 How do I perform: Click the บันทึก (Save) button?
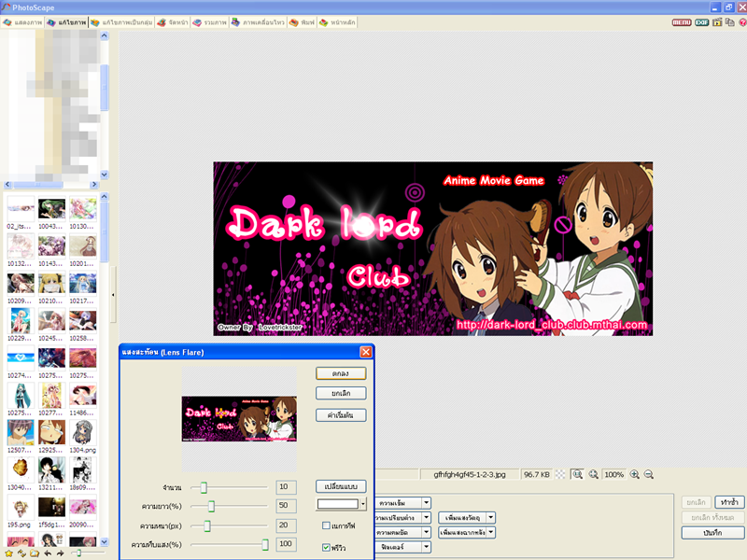coord(712,533)
